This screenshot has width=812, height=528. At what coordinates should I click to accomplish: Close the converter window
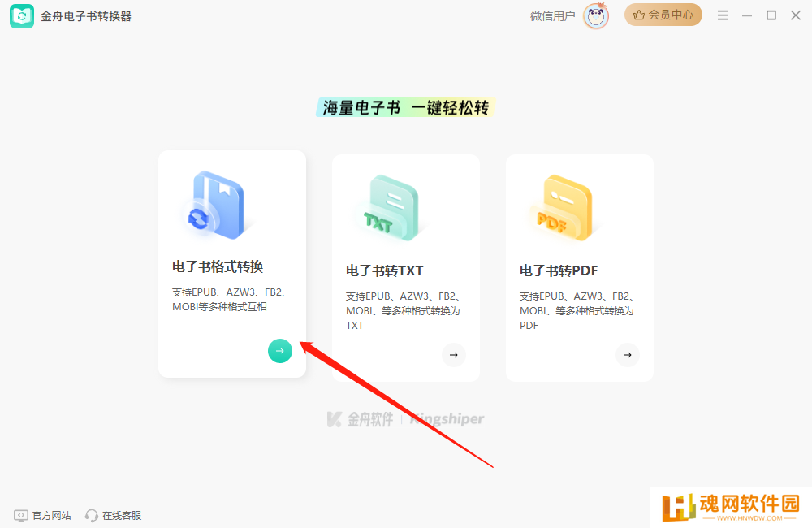coord(796,15)
